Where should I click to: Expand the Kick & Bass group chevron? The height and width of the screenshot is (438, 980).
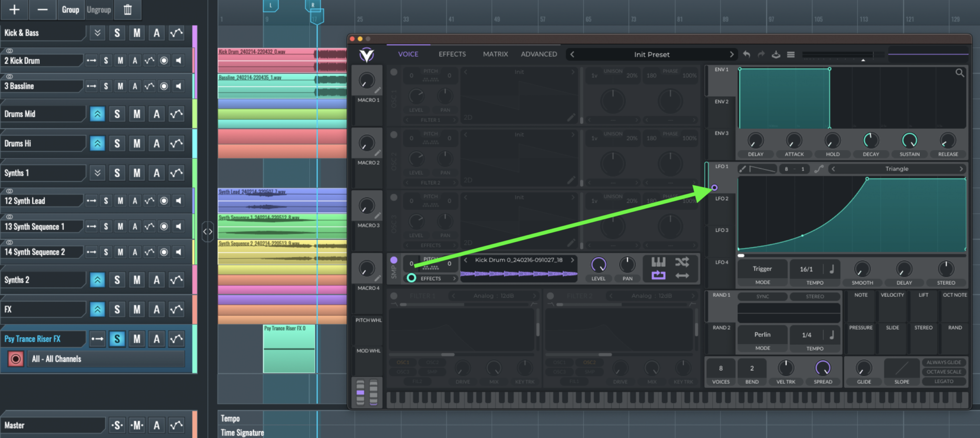[97, 33]
